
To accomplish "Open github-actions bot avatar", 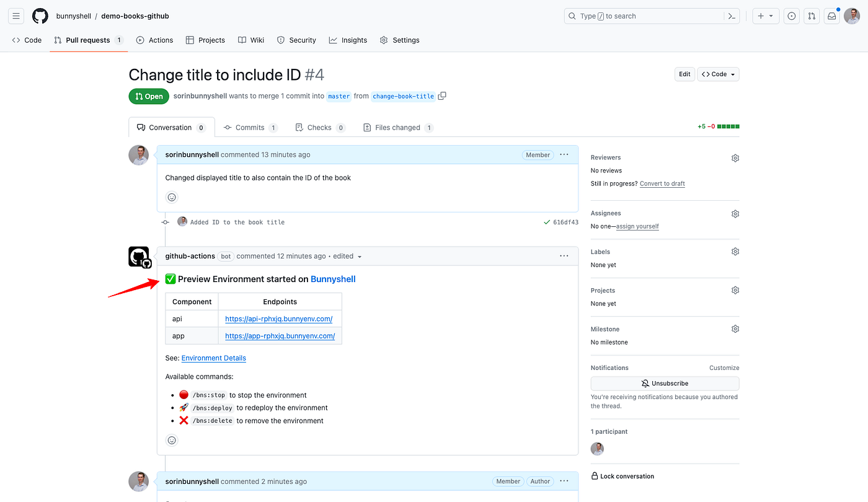I will coord(139,257).
